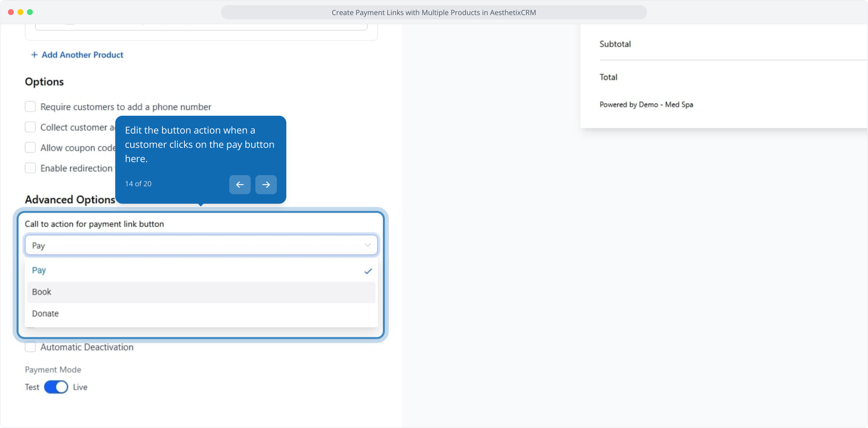This screenshot has height=428, width=868.
Task: Click the checkmark next to Pay option
Action: tap(368, 271)
